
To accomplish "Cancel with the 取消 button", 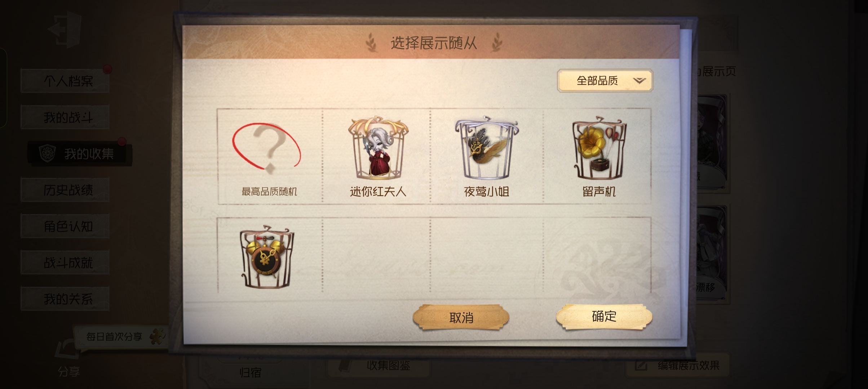I will 461,317.
